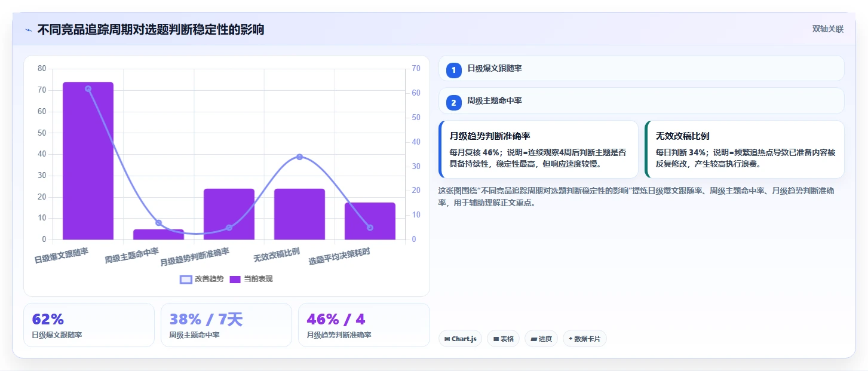Click the 无效改稿比例 bar
Image resolution: width=868 pixels, height=371 pixels.
(299, 214)
